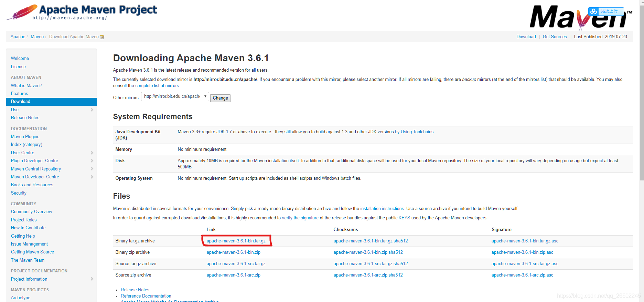
Task: Open Issue Management link
Action: coord(29,244)
